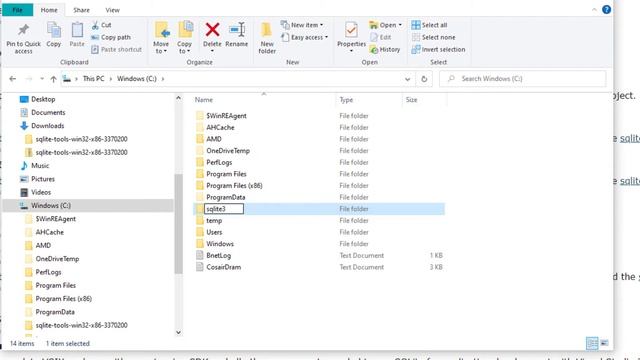
Task: Click Windows (C:) in address bar
Action: coord(137,78)
